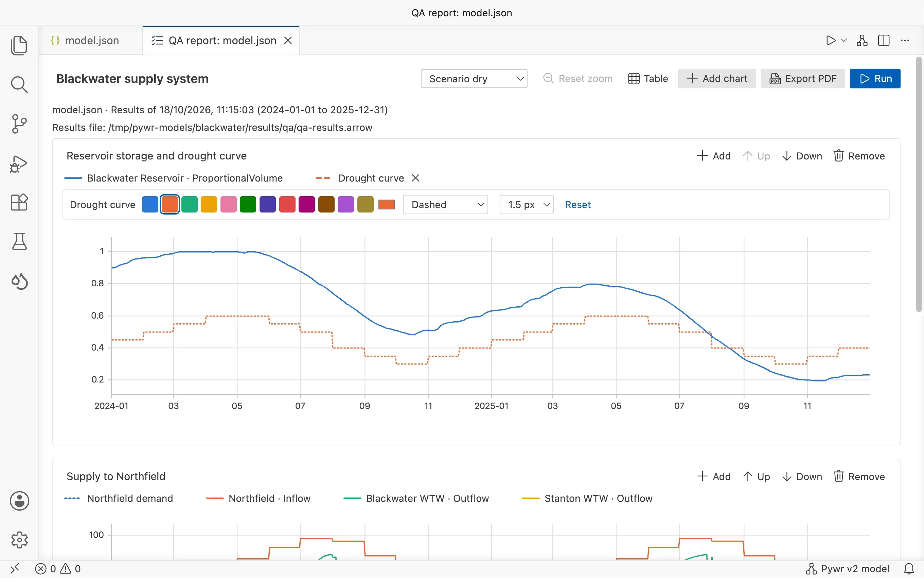This screenshot has width=924, height=578.
Task: Click the blue Run button
Action: (x=875, y=79)
